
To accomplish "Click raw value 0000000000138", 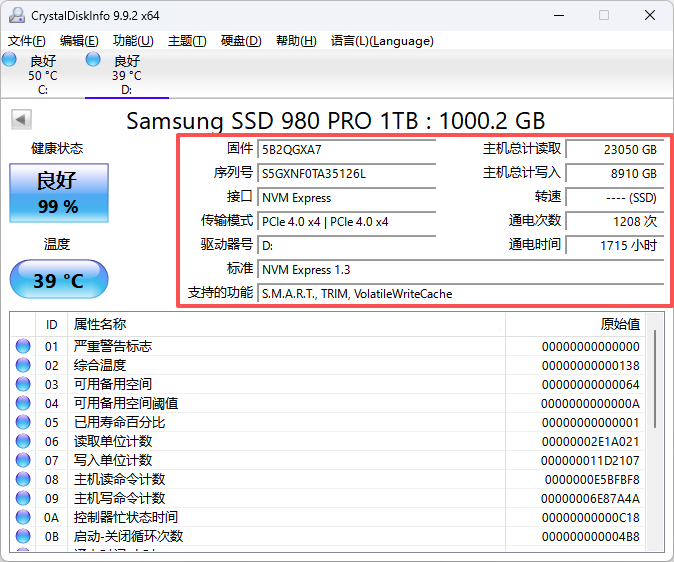I will tap(591, 365).
